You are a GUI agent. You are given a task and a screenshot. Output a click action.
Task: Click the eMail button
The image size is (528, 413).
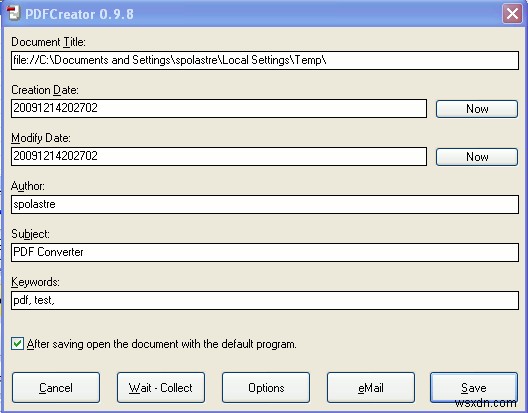coord(371,387)
